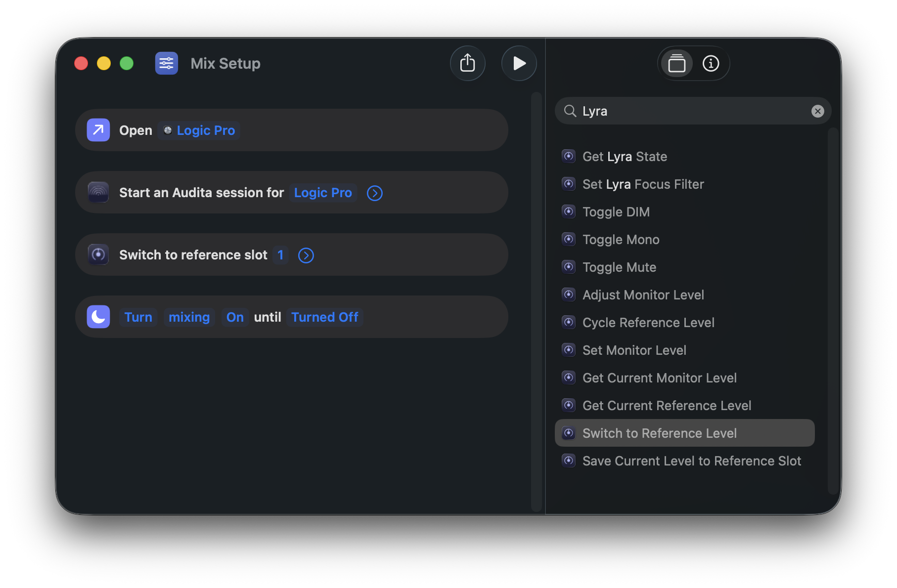Click the Audita session action icon
Image resolution: width=897 pixels, height=588 pixels.
pyautogui.click(x=98, y=192)
